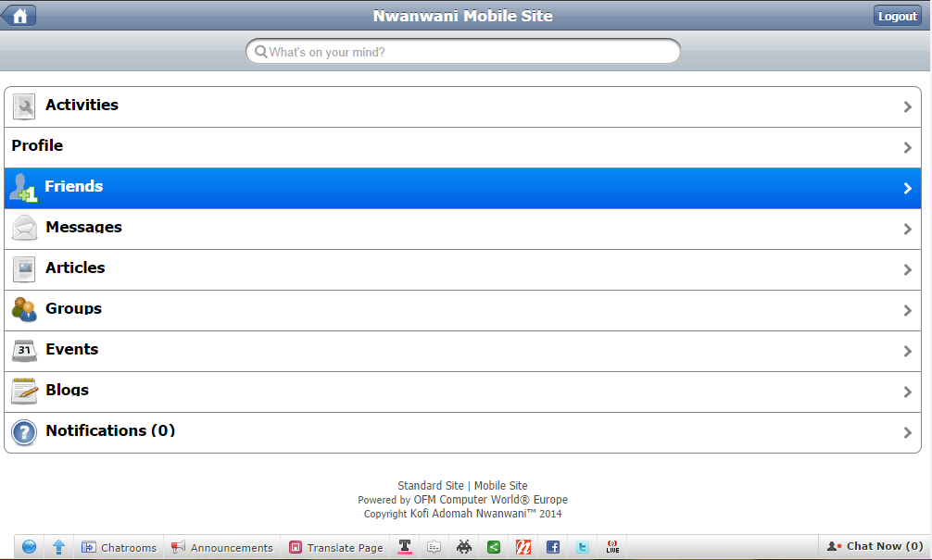Expand the Profile row chevron

pyautogui.click(x=908, y=147)
